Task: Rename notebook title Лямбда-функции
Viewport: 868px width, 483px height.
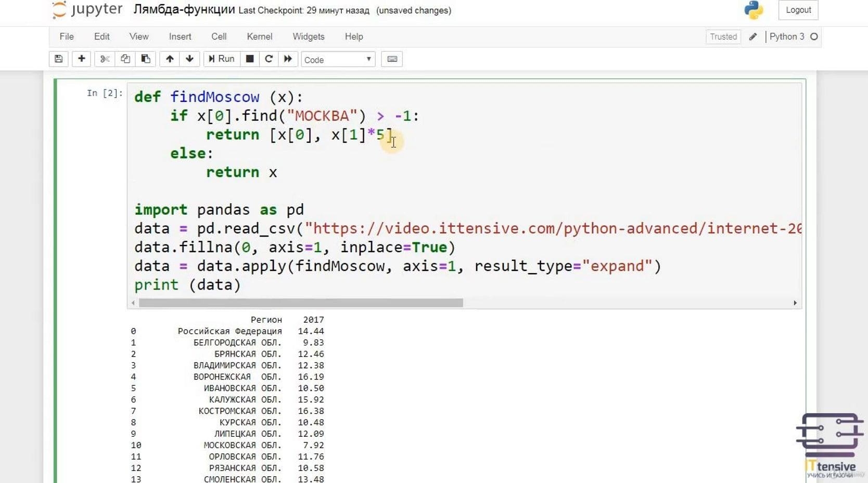Action: point(184,9)
